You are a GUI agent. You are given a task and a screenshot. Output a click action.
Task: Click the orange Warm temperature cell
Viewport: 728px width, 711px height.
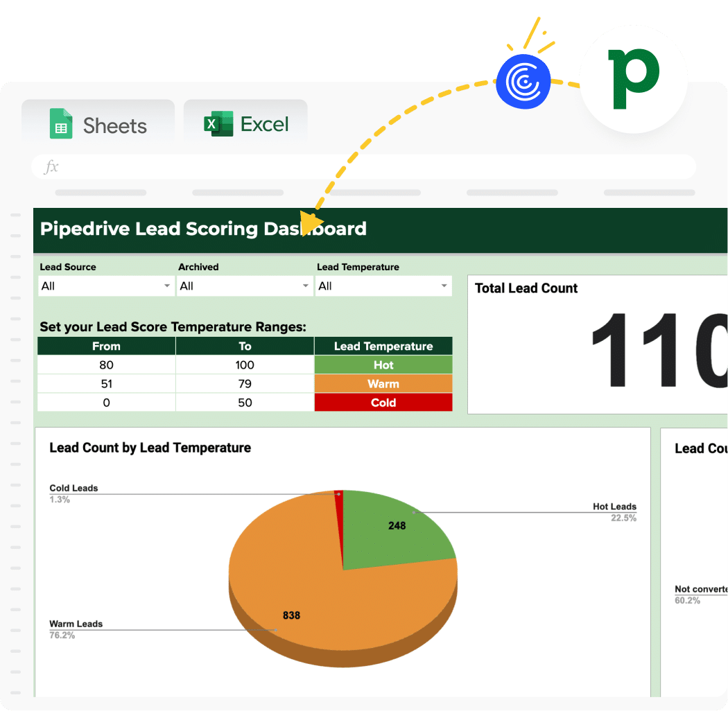click(383, 384)
